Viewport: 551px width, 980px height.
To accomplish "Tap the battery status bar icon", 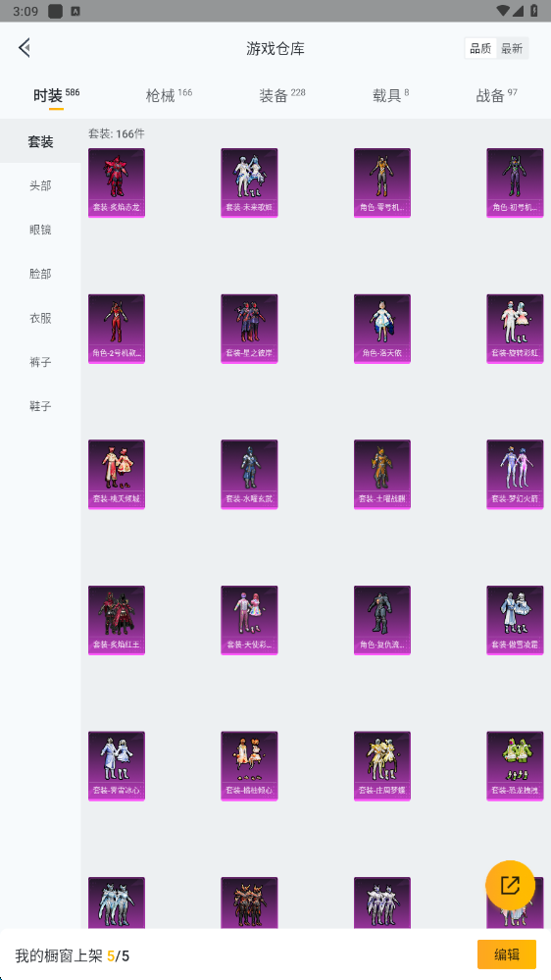I will coord(534,11).
